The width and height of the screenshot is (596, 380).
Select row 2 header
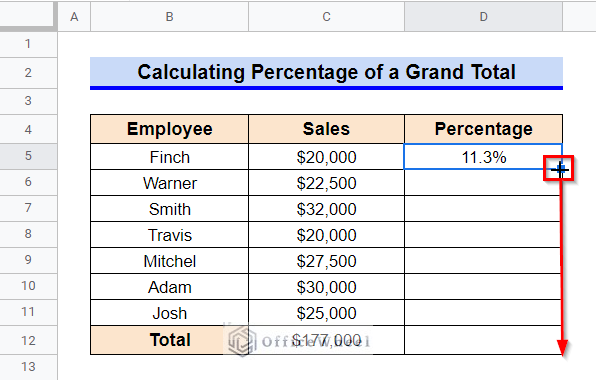coord(28,73)
